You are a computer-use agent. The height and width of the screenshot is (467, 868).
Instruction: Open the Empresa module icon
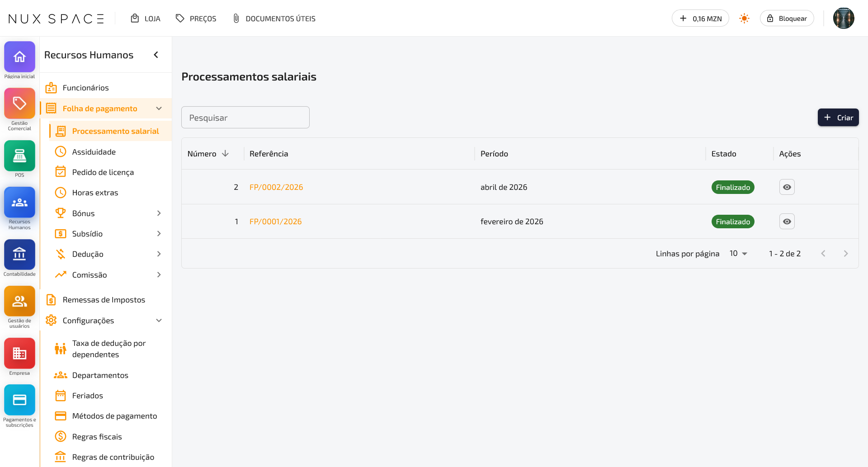coord(19,354)
